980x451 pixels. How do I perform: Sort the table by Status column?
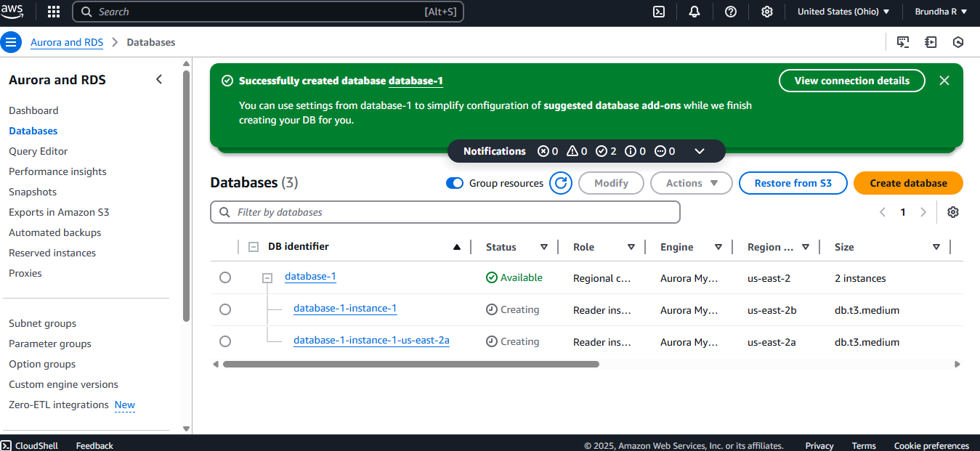click(544, 247)
